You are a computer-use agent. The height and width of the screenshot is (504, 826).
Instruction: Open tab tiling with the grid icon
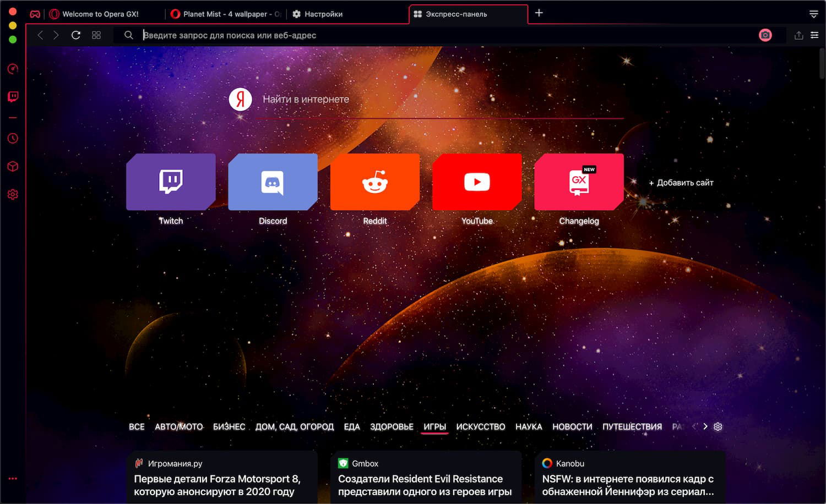click(96, 35)
